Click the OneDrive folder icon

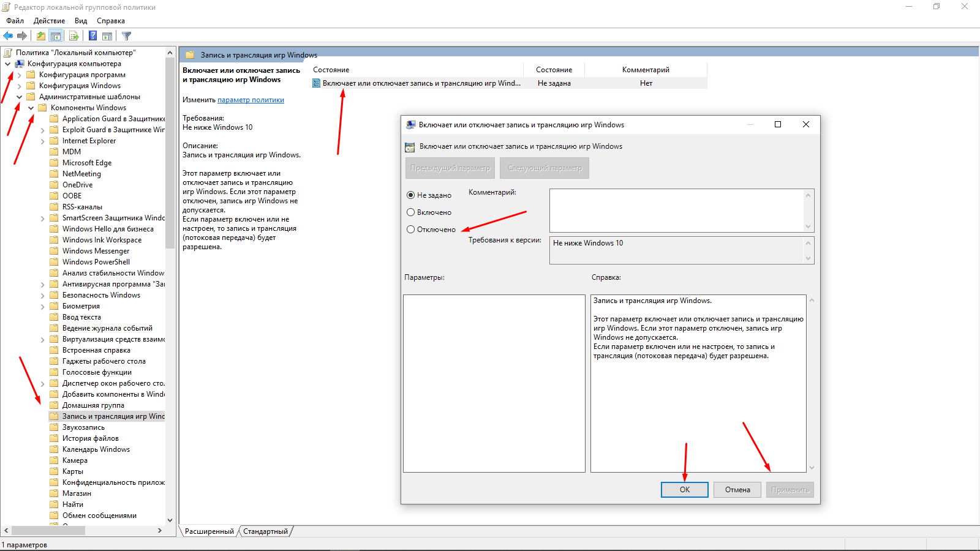pos(54,185)
